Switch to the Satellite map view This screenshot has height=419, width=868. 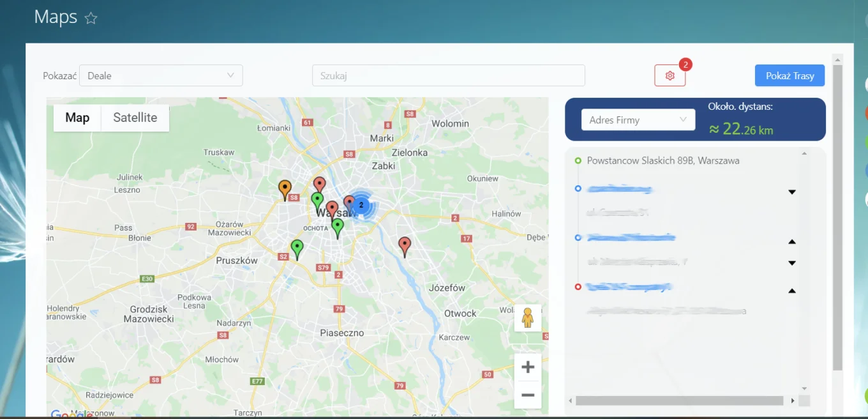tap(135, 118)
